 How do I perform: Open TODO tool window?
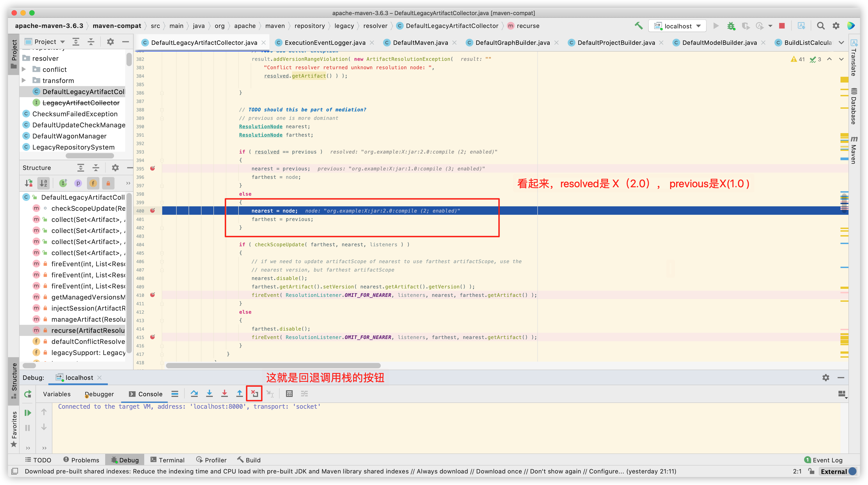click(38, 460)
